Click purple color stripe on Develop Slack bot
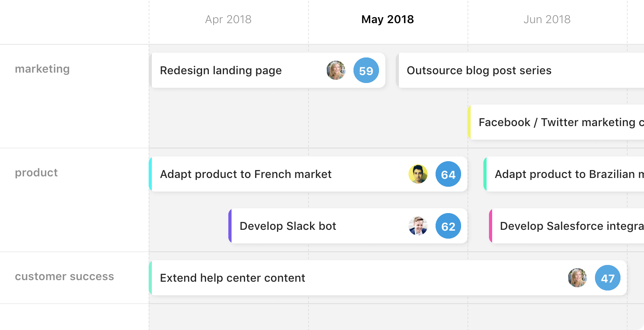The width and height of the screenshot is (644, 330). [x=230, y=226]
